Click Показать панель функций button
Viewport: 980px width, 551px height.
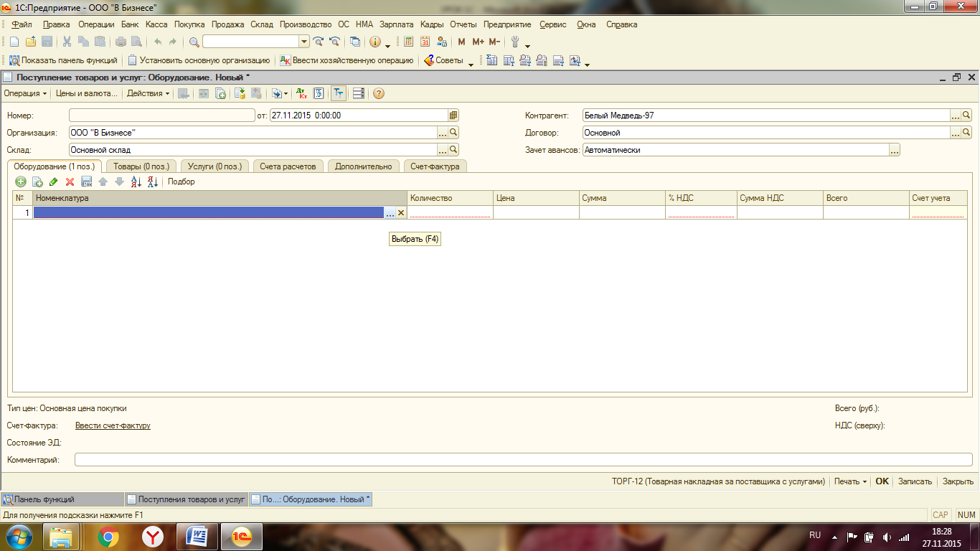pyautogui.click(x=63, y=61)
